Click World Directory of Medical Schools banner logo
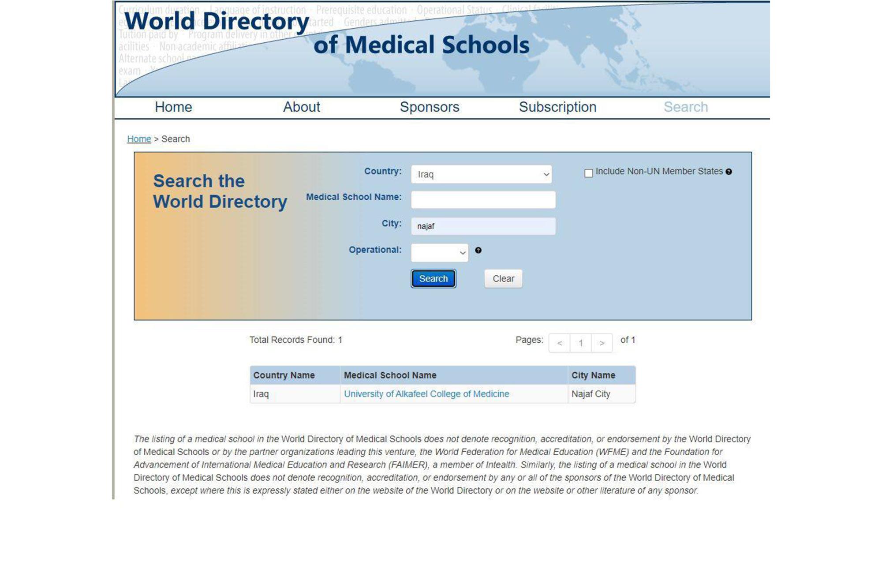The height and width of the screenshot is (588, 882). (327, 33)
